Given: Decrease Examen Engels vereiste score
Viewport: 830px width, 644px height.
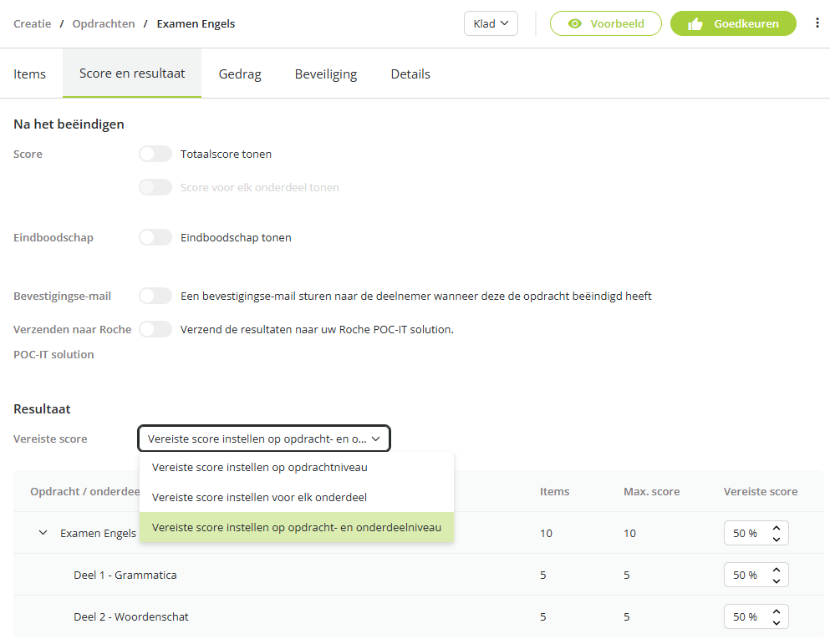Looking at the screenshot, I should (777, 540).
